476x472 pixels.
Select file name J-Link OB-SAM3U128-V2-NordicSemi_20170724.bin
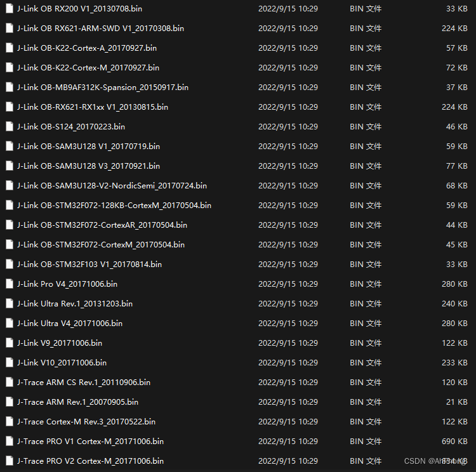click(112, 186)
